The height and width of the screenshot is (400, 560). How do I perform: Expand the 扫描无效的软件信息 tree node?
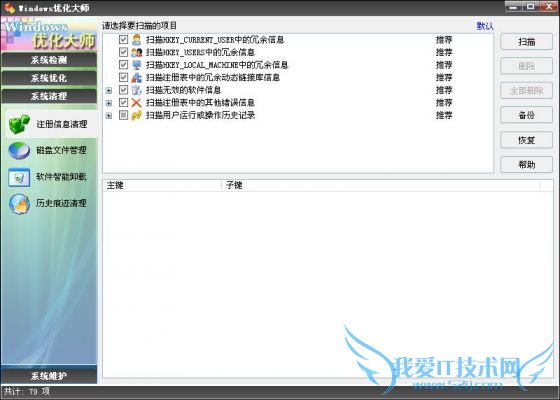click(x=109, y=91)
